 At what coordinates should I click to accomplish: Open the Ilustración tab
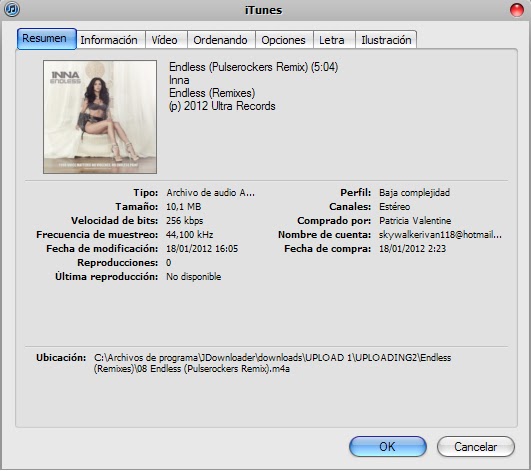pyautogui.click(x=386, y=40)
